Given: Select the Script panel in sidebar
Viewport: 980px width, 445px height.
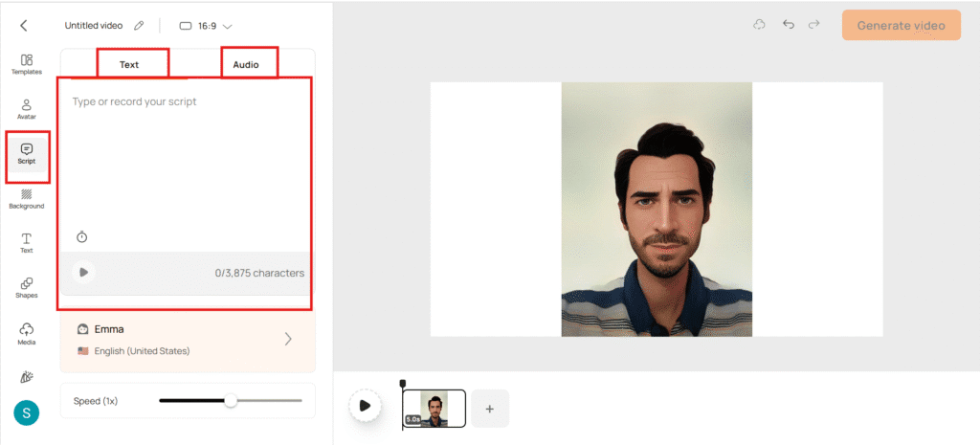Looking at the screenshot, I should [x=26, y=154].
